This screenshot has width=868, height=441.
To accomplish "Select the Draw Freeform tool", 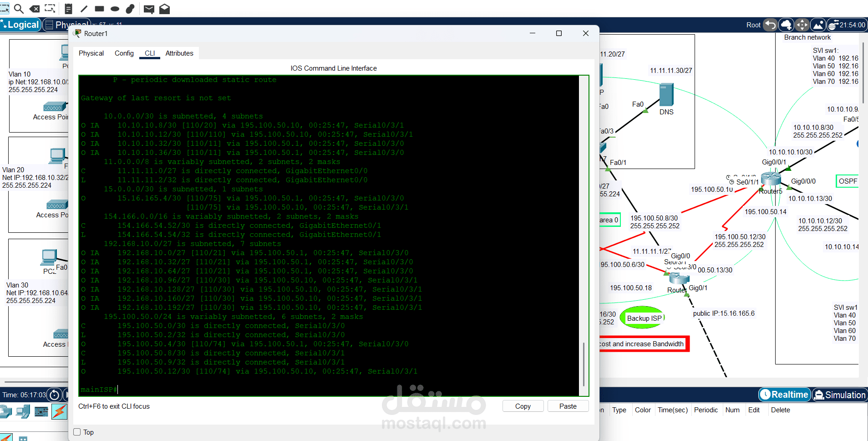I will 130,8.
